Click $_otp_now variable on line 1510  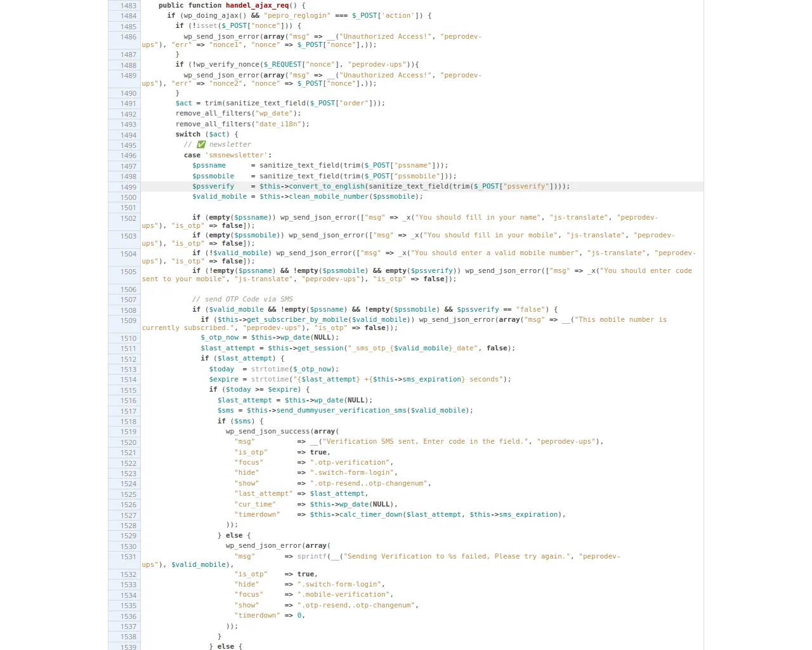pos(219,337)
